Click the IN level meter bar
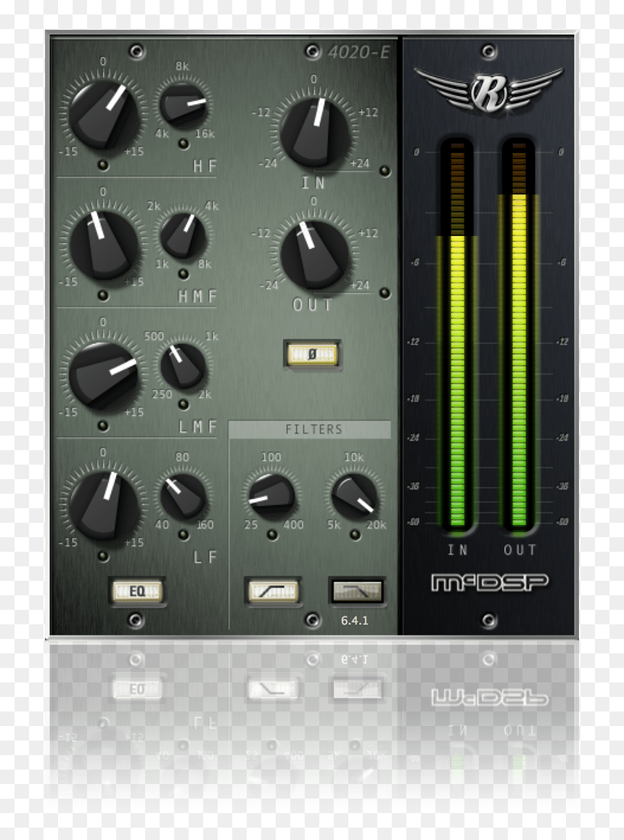Image resolution: width=624 pixels, height=840 pixels. pyautogui.click(x=457, y=336)
